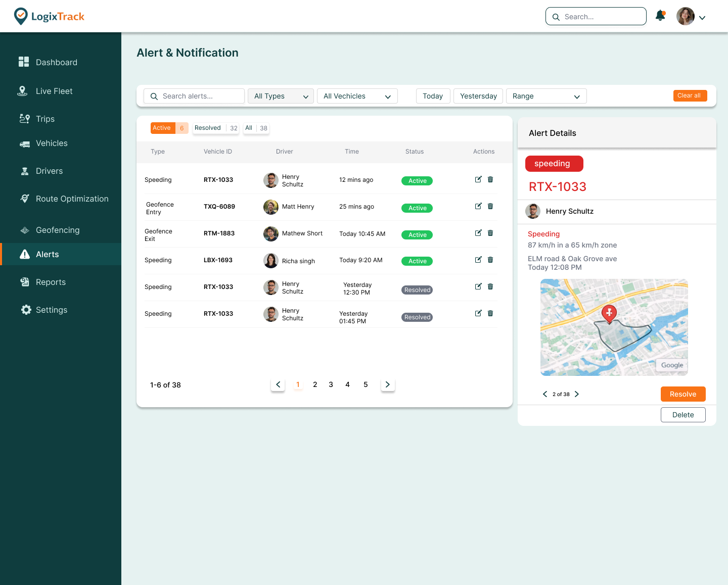728x585 pixels.
Task: Go to next page of alerts table
Action: coord(388,384)
